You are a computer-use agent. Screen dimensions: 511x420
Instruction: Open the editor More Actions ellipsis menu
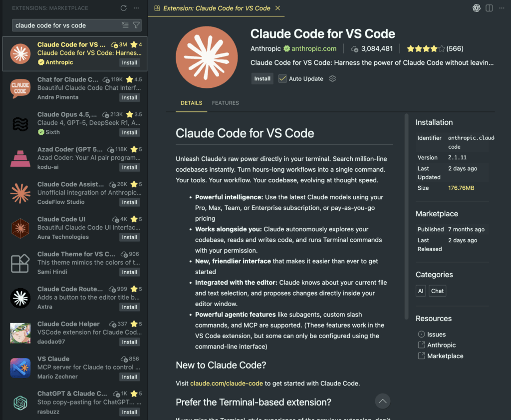coord(502,8)
